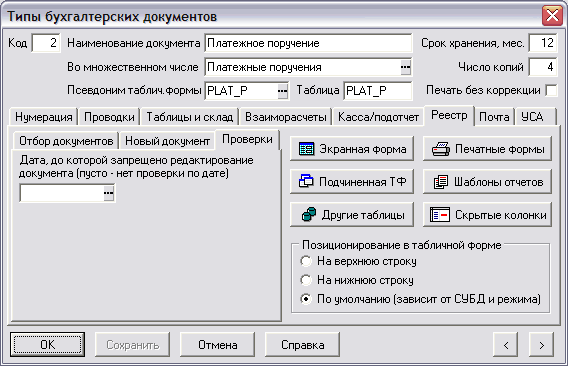Open the ellipsis picker in Во множественном числе
Screen dimensions: 568x366
click(405, 67)
